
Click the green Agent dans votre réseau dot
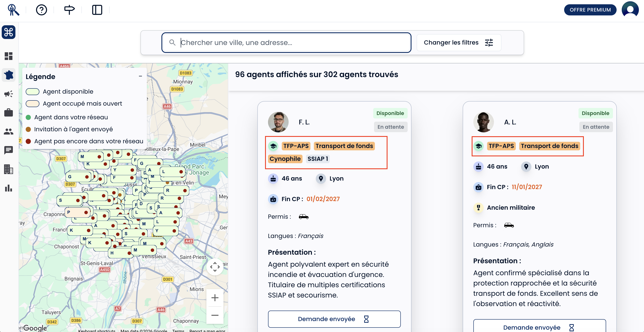tap(28, 117)
